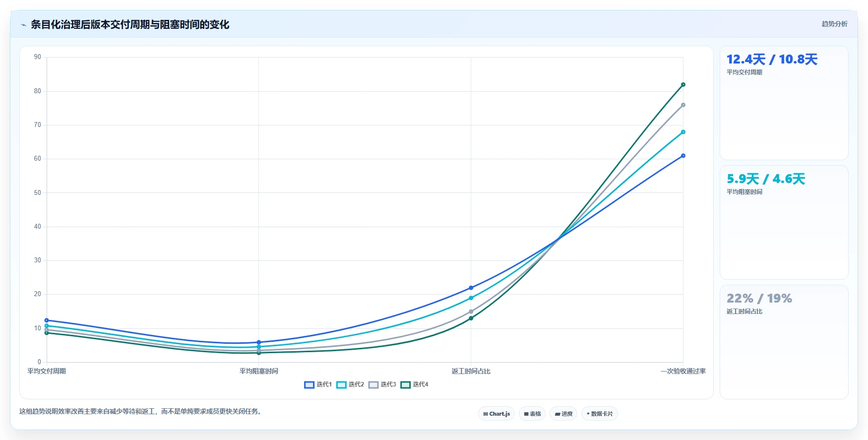The width and height of the screenshot is (868, 440).
Task: Click the 22% / 19% value
Action: coord(759,299)
